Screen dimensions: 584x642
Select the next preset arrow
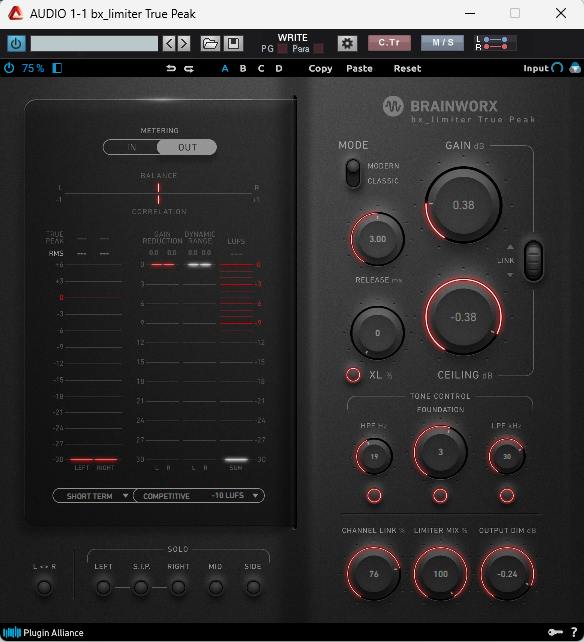click(184, 43)
